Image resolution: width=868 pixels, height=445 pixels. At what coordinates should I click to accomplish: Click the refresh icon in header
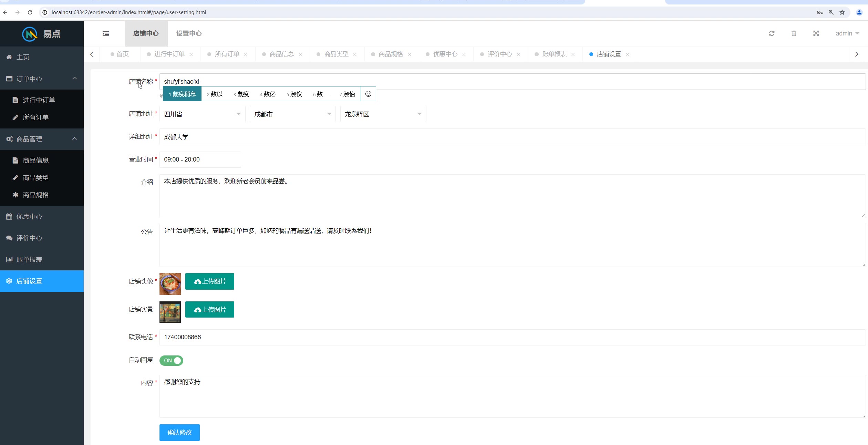(x=772, y=33)
